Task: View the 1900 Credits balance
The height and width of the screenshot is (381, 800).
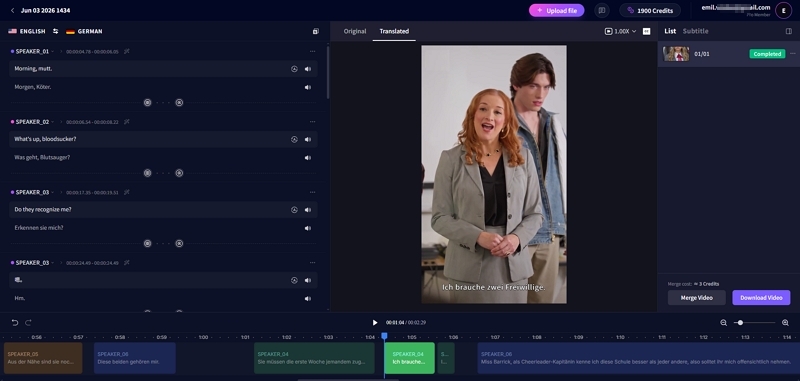Action: 649,10
